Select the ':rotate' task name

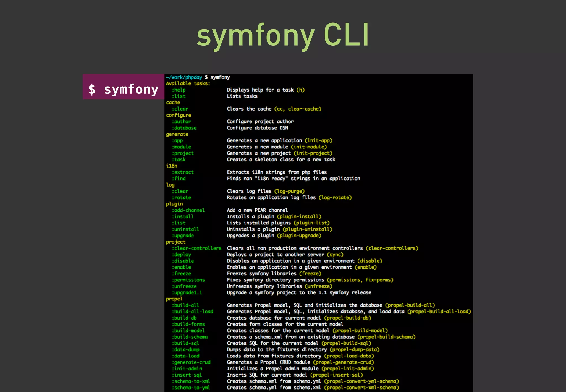click(181, 198)
